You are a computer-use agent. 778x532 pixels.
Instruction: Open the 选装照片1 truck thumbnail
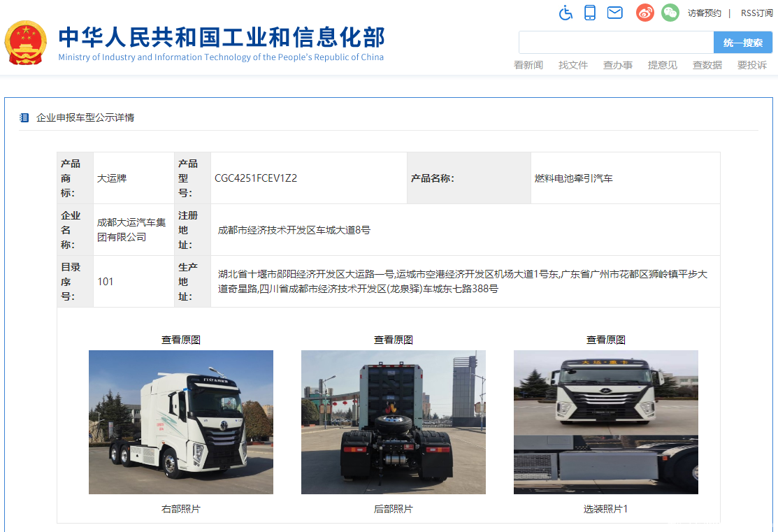click(605, 422)
